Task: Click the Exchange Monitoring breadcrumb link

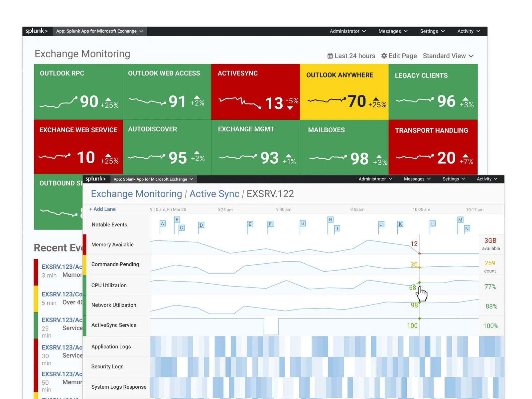Action: (x=136, y=194)
